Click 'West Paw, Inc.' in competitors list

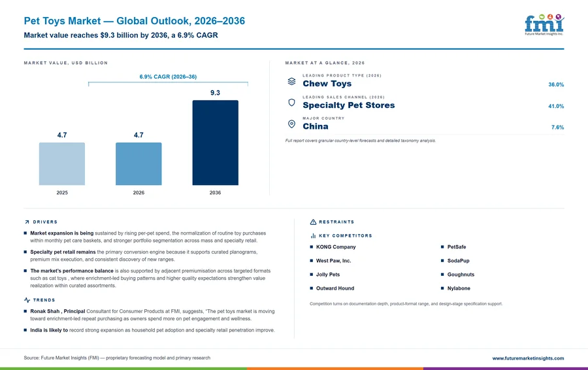333,261
